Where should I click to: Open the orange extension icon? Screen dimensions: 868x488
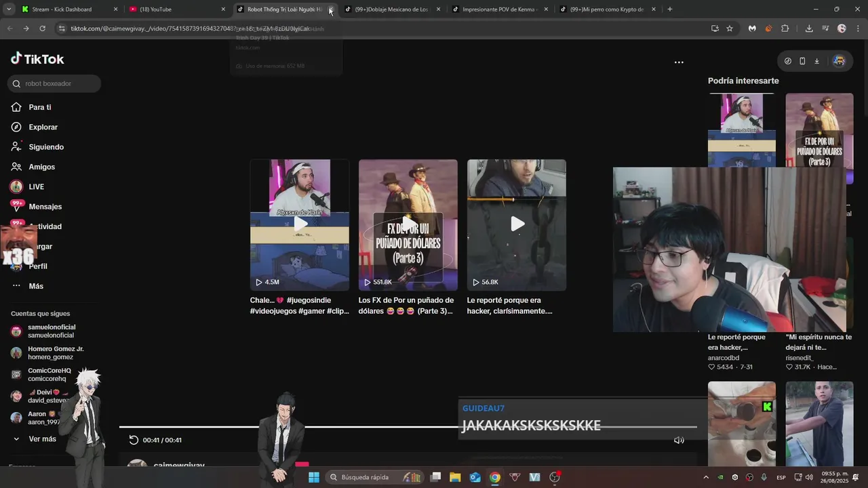pos(768,28)
